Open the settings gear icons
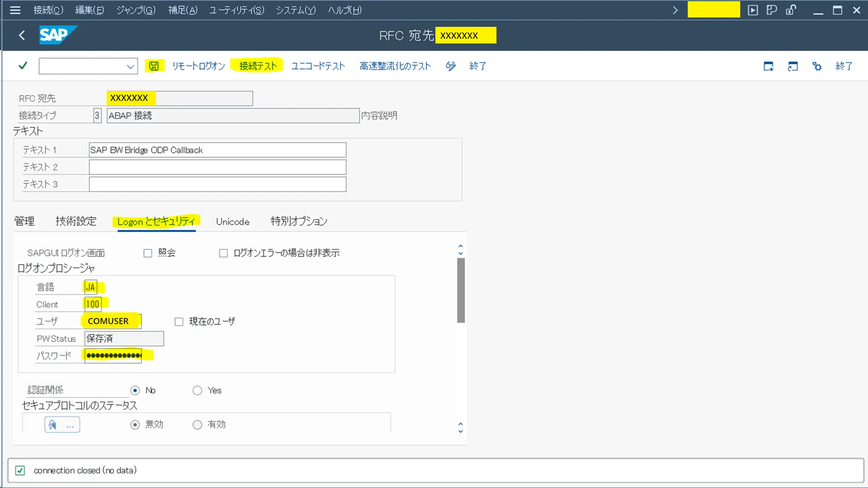This screenshot has width=868, height=488. 817,66
